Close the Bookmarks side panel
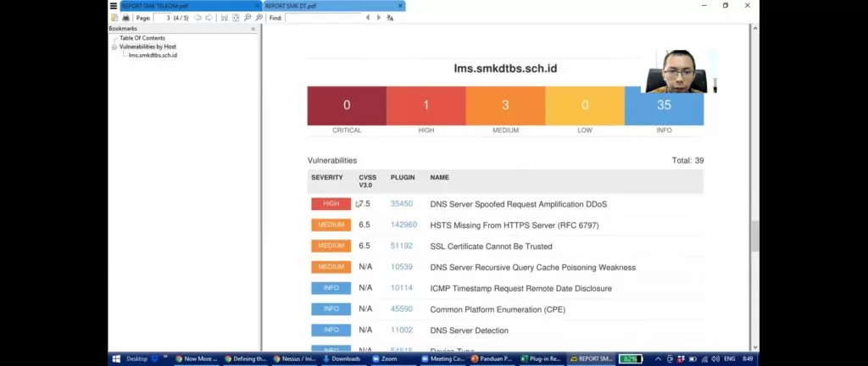This screenshot has width=868, height=366. pyautogui.click(x=253, y=29)
